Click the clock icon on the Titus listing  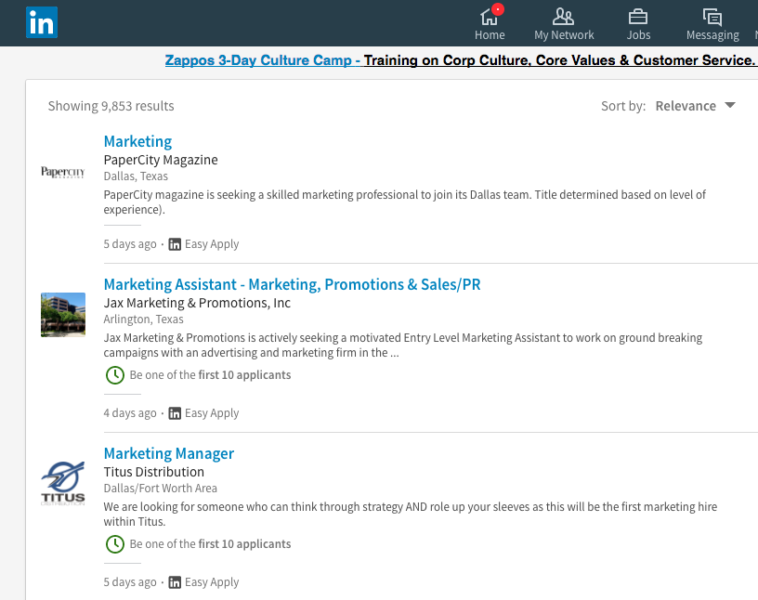pyautogui.click(x=115, y=544)
